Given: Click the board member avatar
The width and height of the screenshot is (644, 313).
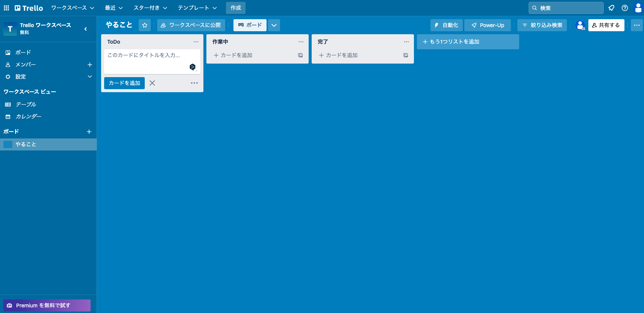Looking at the screenshot, I should [580, 25].
